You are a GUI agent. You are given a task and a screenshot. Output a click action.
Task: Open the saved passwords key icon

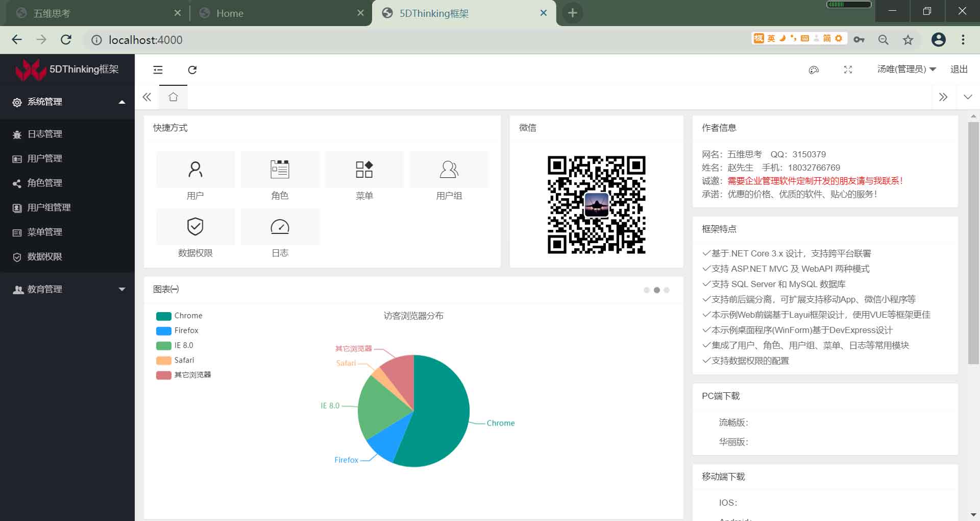[859, 40]
